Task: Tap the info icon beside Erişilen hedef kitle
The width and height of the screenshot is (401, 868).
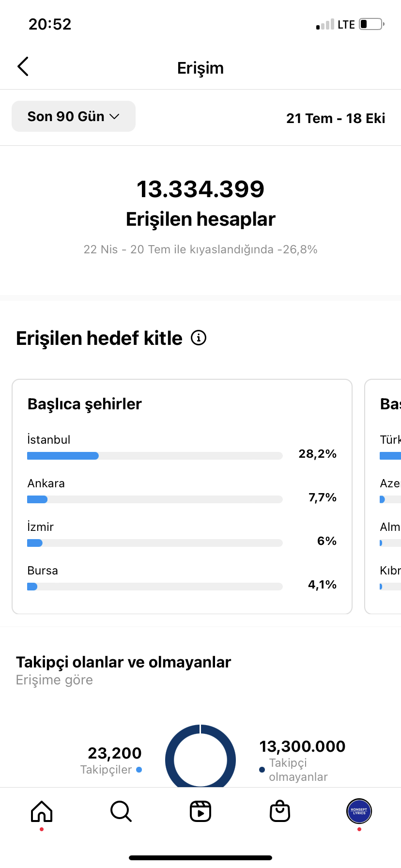Action: pos(199,338)
